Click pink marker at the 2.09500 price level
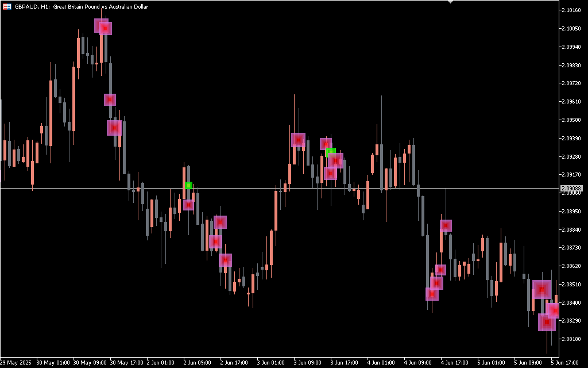Screen dimensions: 588x368 click(114, 128)
